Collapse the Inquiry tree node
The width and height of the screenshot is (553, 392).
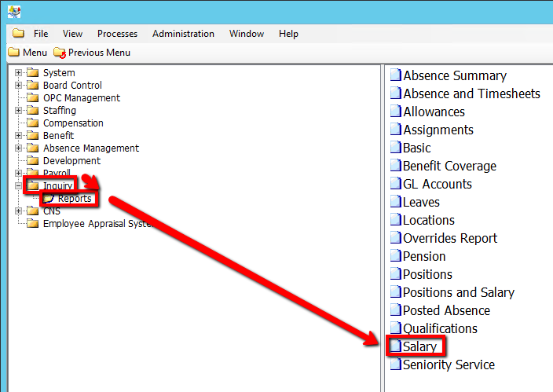18,186
